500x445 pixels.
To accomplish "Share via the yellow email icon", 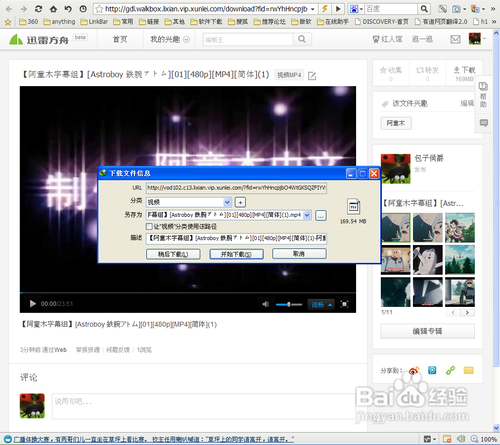I will [x=468, y=370].
